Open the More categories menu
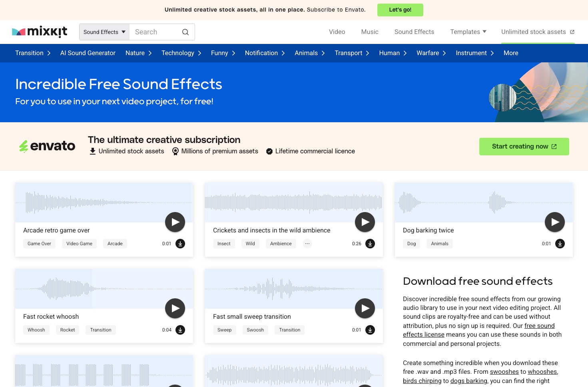 tap(511, 53)
